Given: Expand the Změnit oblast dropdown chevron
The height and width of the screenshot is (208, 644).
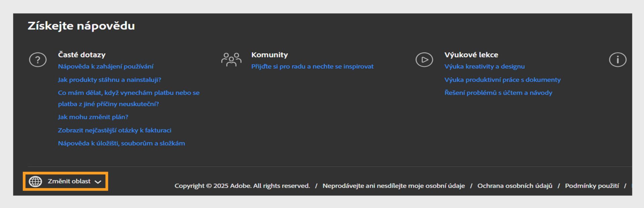Looking at the screenshot, I should tap(98, 182).
